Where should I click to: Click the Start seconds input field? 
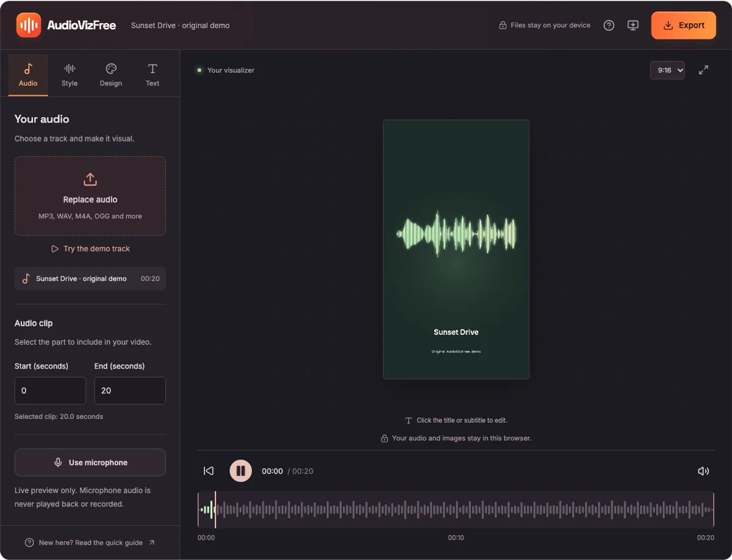50,390
